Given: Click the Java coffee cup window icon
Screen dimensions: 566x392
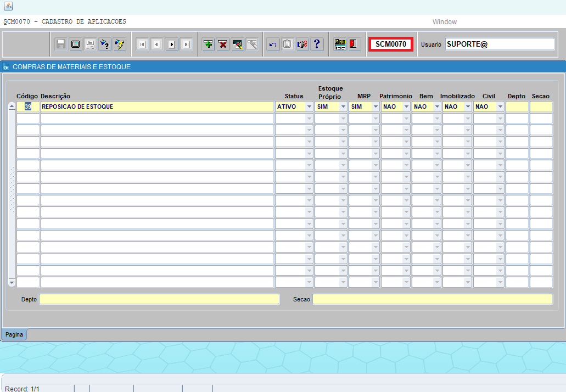Looking at the screenshot, I should (8, 6).
